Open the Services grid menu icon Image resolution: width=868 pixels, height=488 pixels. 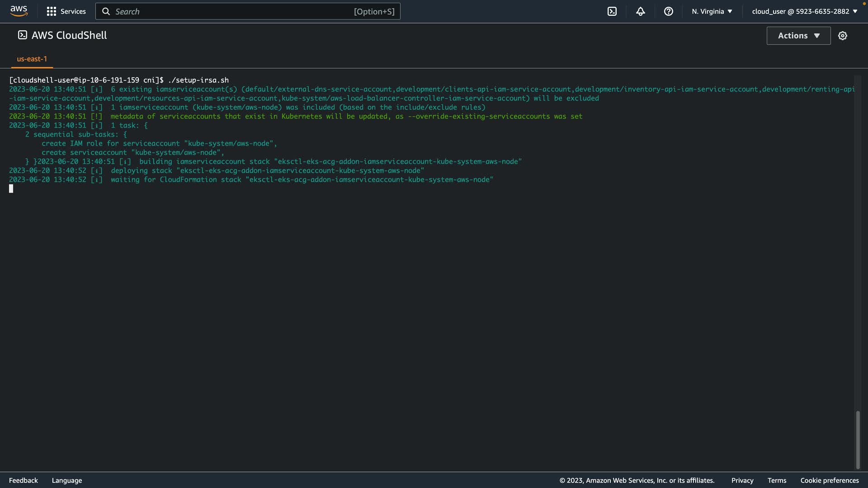tap(51, 11)
